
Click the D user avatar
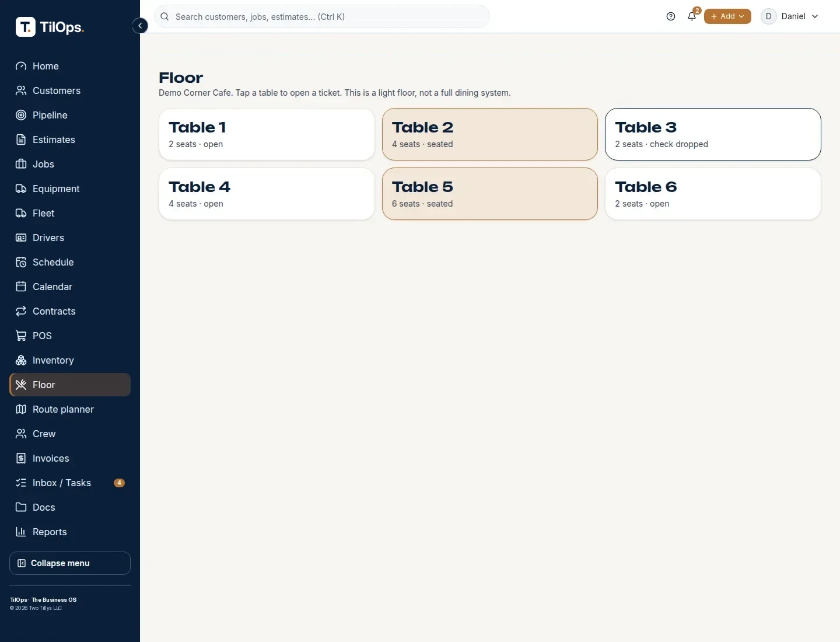(769, 16)
